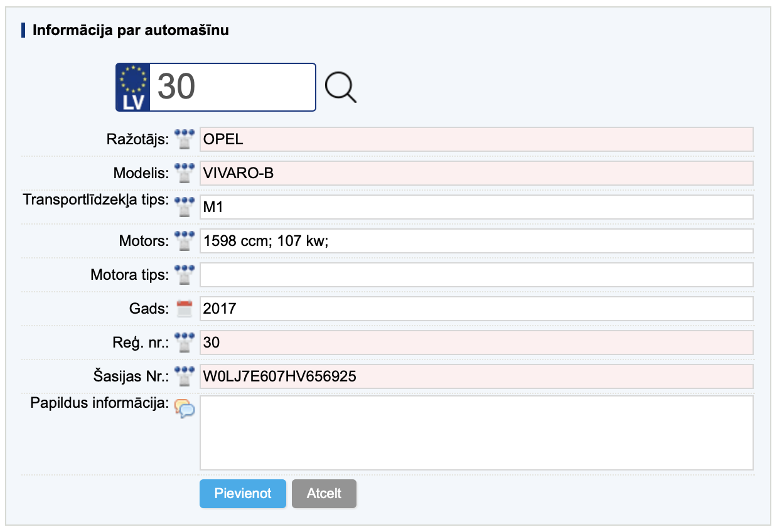The width and height of the screenshot is (777, 532).
Task: Click the Transportlīdzekļa tips field with M1
Action: (476, 207)
